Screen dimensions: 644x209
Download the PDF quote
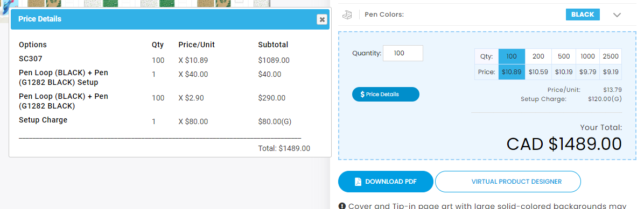coord(385,182)
